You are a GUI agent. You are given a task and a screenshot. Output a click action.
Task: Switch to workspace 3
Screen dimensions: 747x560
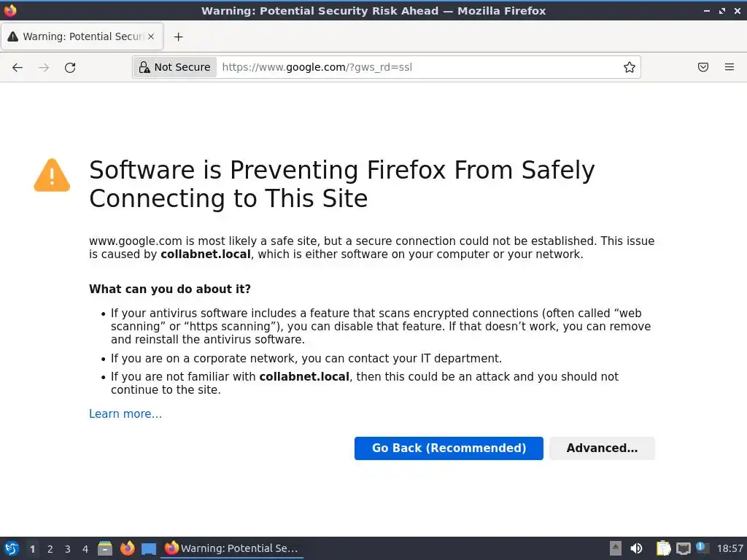point(68,549)
